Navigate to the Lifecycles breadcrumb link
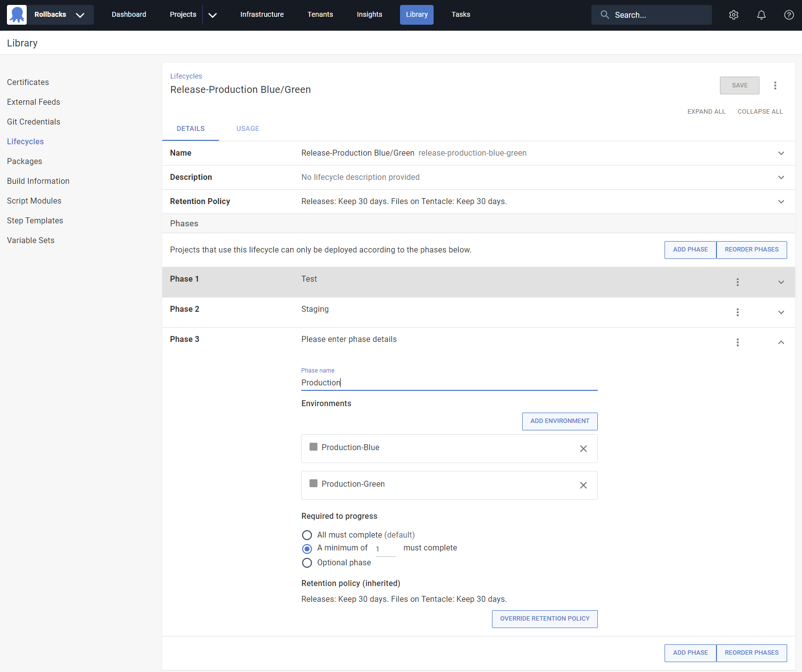Viewport: 802px width, 672px height. pos(185,76)
